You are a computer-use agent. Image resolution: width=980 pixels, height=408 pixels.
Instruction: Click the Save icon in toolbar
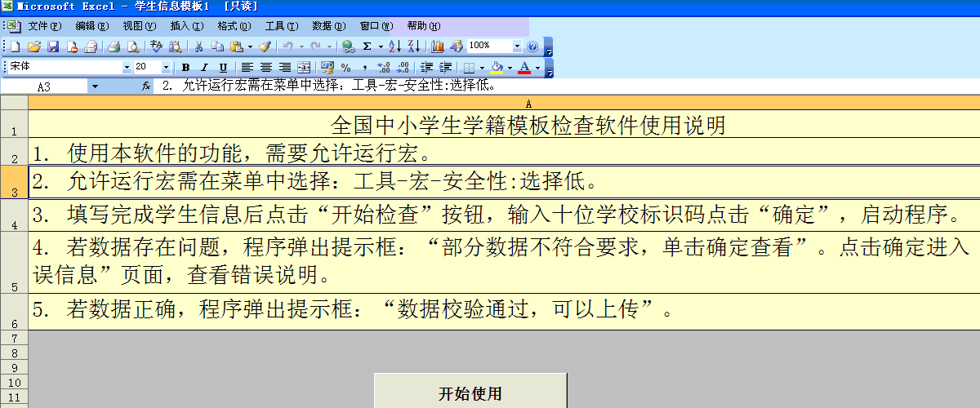[x=53, y=47]
